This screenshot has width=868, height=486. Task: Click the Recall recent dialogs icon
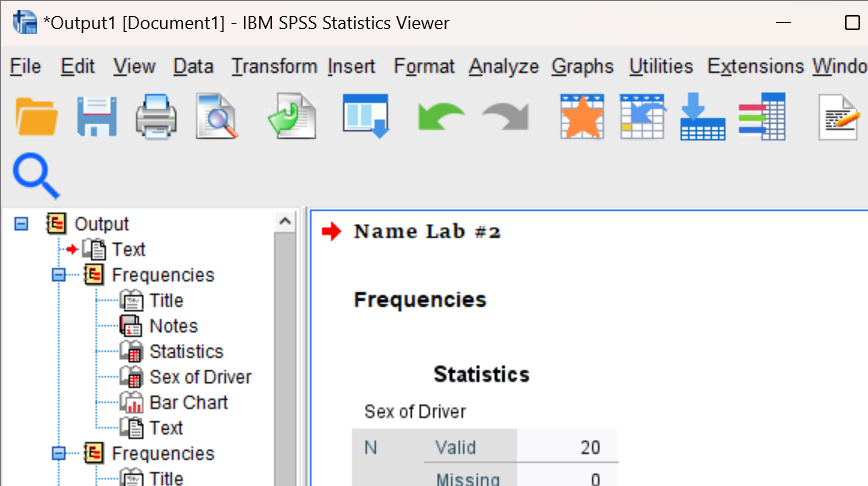(365, 117)
